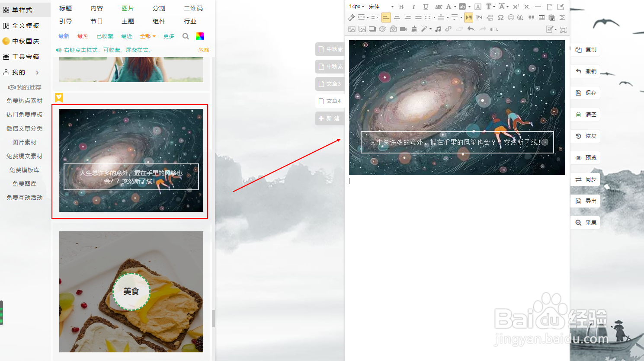Open the emoji smiley picker

pyautogui.click(x=511, y=18)
